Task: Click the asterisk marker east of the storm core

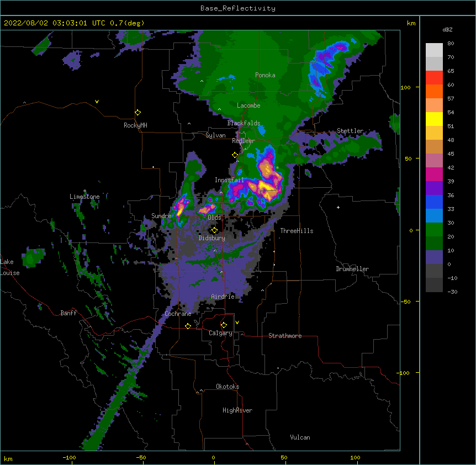Action: [277, 167]
